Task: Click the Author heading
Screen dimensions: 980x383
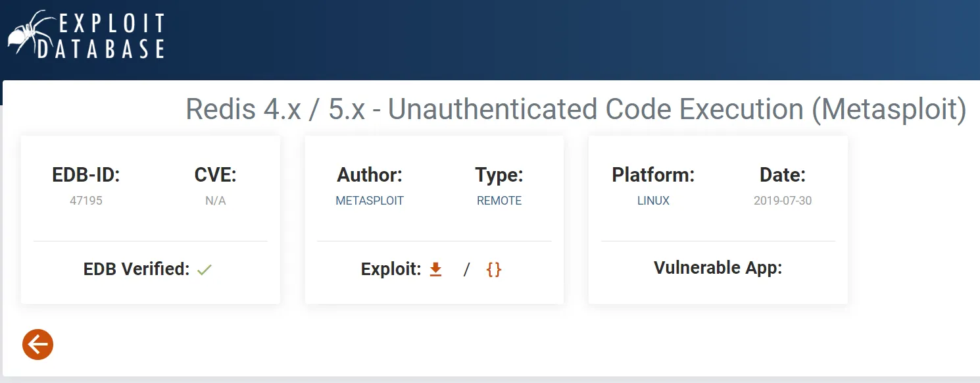Action: point(370,175)
